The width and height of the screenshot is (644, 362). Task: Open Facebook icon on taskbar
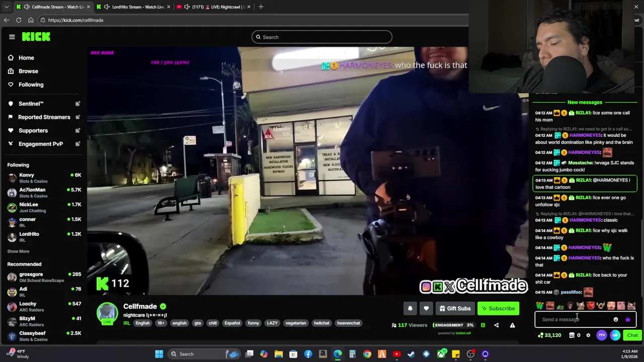click(x=308, y=354)
